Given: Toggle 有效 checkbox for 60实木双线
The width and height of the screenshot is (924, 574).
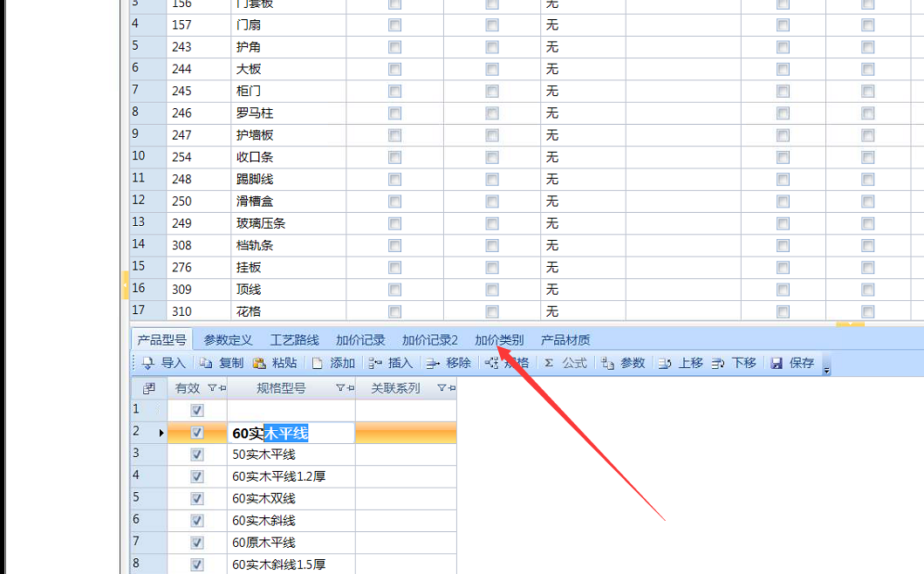Looking at the screenshot, I should click(x=197, y=498).
